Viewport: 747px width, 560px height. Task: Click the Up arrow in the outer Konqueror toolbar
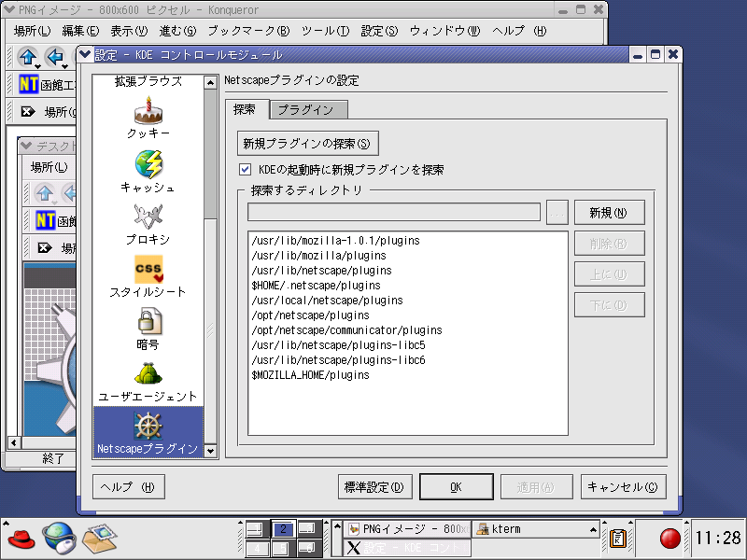[28, 57]
